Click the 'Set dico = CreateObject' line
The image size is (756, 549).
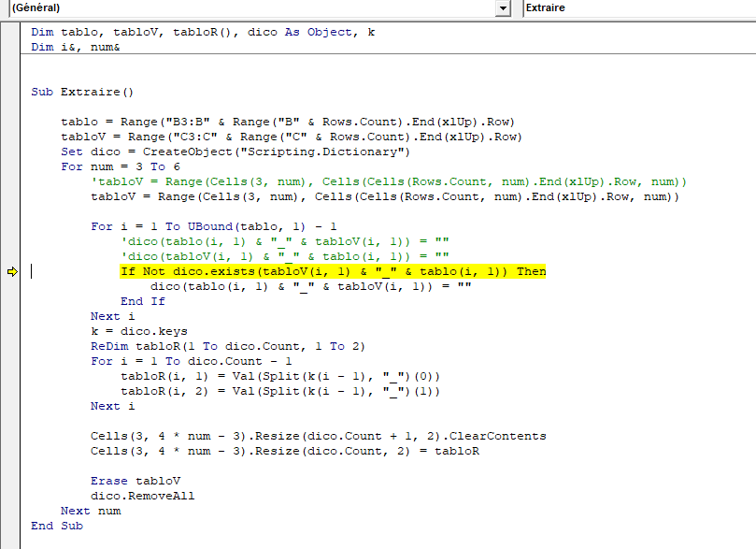click(235, 152)
